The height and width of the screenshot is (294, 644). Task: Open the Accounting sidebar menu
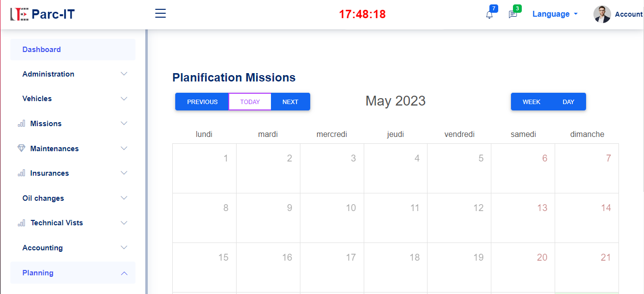point(73,248)
